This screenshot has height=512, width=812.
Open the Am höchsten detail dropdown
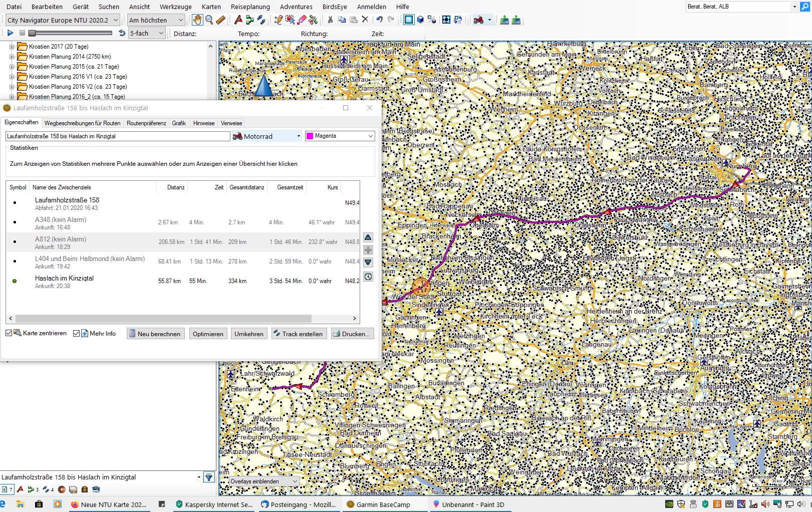[x=156, y=20]
